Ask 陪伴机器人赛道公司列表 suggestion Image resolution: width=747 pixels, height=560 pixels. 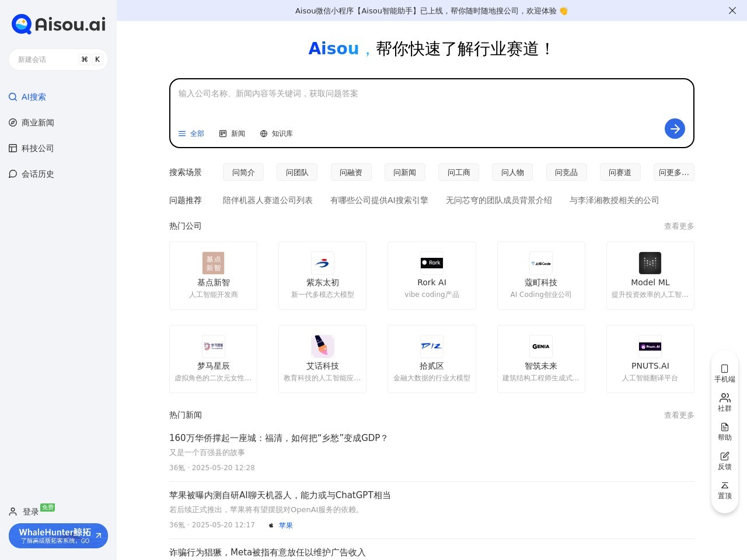tap(268, 200)
